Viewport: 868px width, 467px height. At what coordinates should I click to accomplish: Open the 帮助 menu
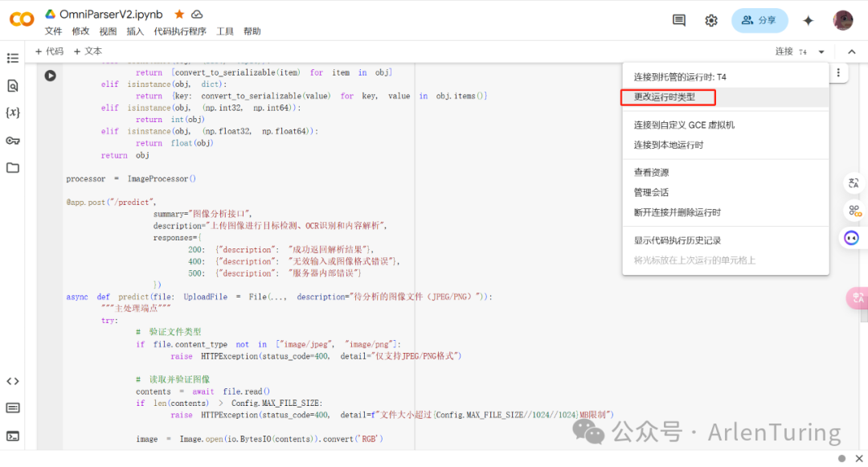(x=252, y=31)
